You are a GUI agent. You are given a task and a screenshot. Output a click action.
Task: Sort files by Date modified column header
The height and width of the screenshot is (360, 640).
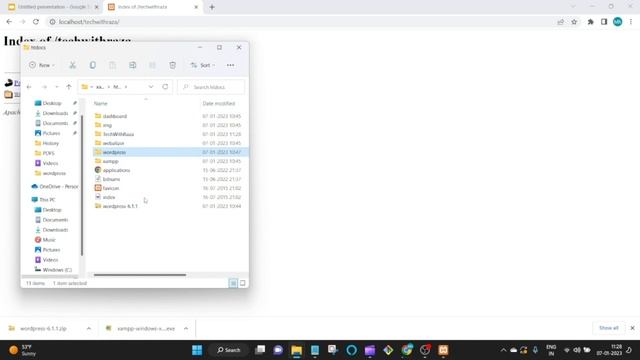(x=219, y=104)
